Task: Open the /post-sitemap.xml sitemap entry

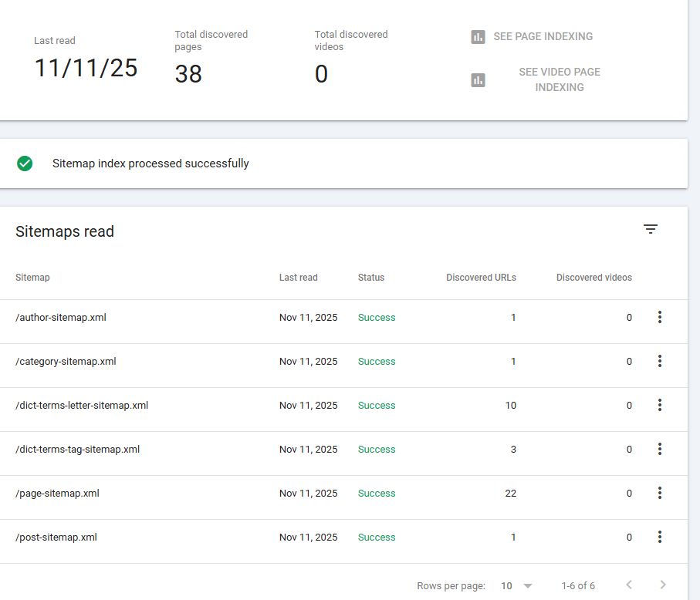Action: [56, 538]
